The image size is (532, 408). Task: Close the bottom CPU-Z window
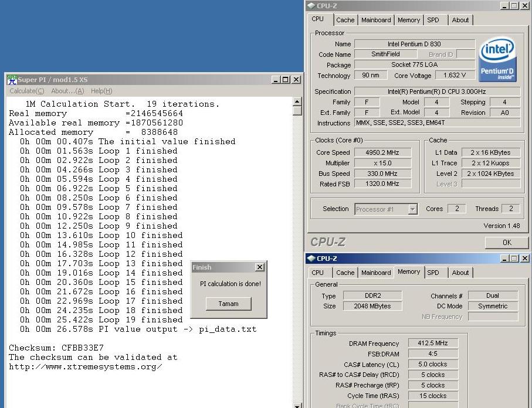[524, 259]
